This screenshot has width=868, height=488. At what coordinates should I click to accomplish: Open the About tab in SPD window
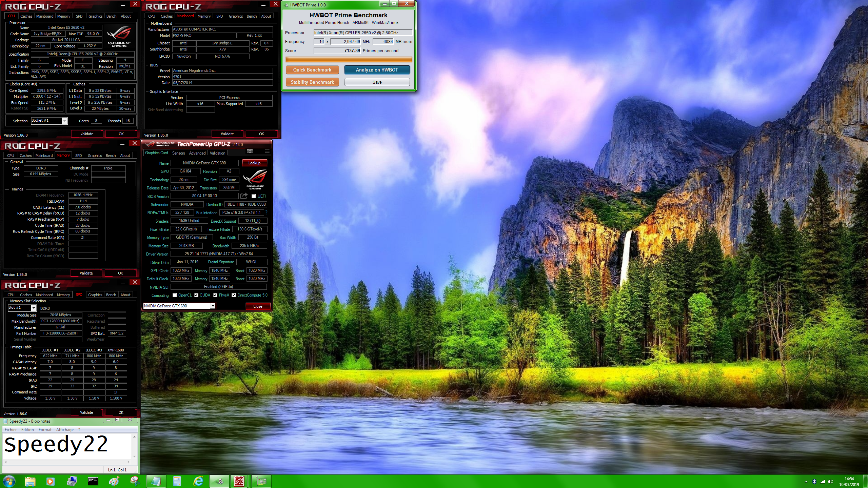(125, 295)
